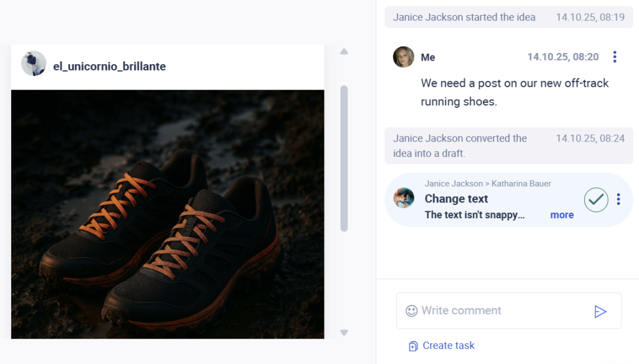Open the Change text task title
Viewport: 639px width, 364px height.
coord(456,199)
